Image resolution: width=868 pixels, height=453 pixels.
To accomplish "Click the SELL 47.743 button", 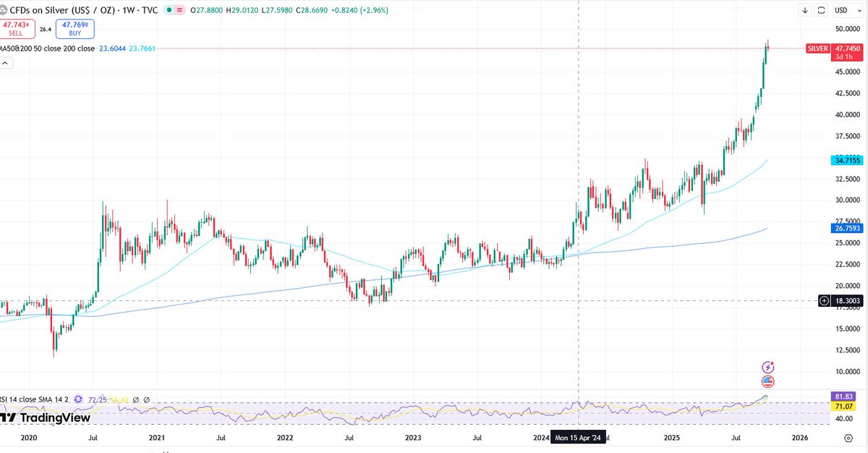I will click(x=16, y=28).
